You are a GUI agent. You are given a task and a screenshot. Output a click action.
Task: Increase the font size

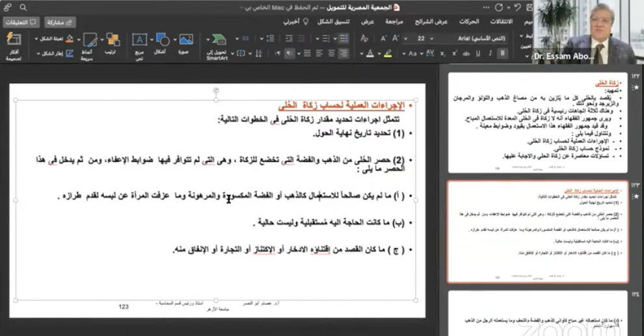tap(396, 38)
